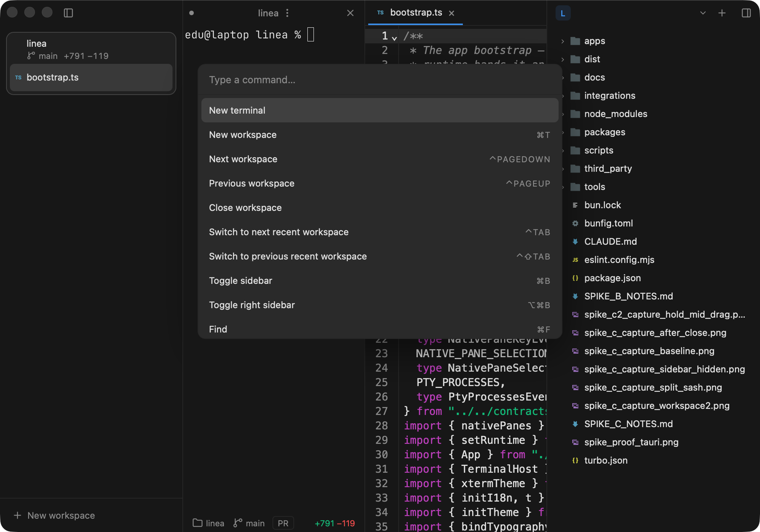The width and height of the screenshot is (760, 532).
Task: Switch to bootstrap.ts editor tab
Action: (415, 13)
